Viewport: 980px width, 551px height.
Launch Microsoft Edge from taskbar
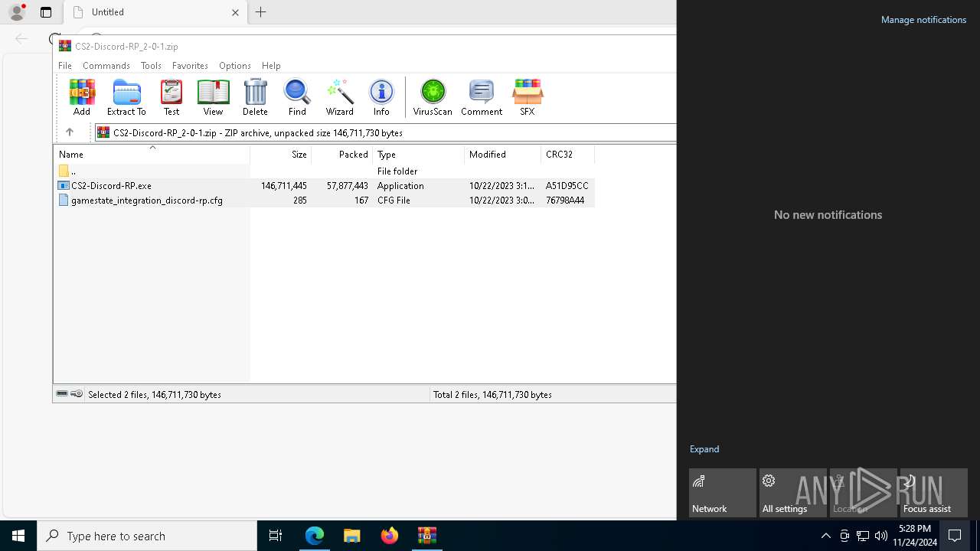(x=315, y=536)
